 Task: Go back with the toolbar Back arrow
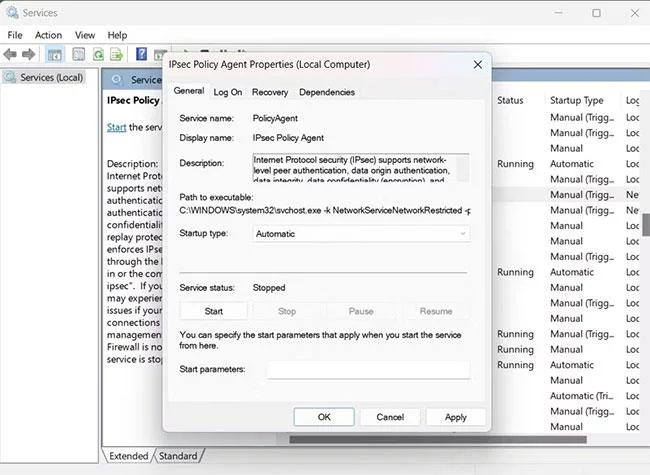[x=10, y=54]
